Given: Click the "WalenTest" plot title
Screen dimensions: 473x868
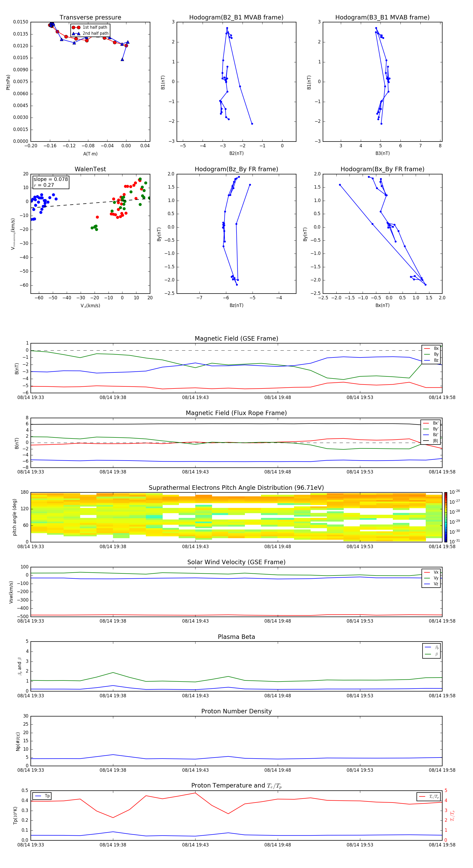Looking at the screenshot, I should [90, 169].
